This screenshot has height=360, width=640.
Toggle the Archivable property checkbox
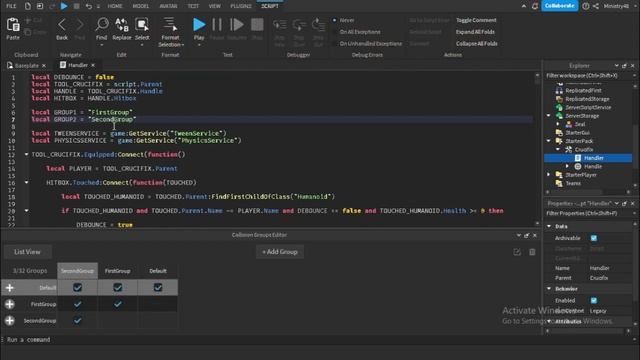593,238
